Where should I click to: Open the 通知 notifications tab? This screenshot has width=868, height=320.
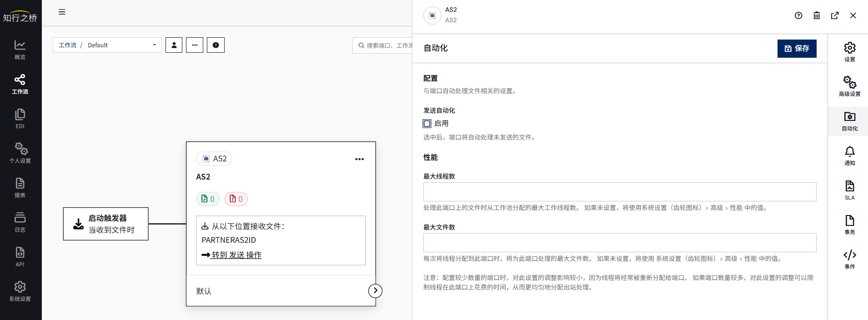(x=850, y=155)
